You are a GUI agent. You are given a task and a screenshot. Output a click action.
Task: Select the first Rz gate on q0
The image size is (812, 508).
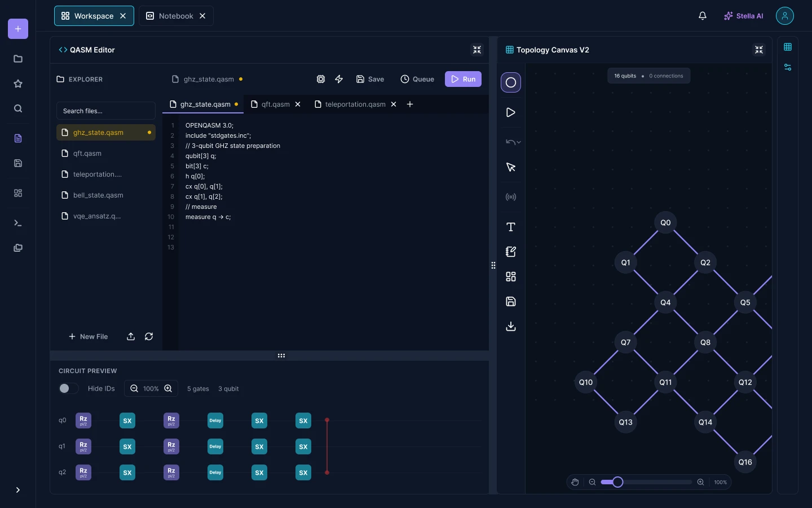[83, 421]
